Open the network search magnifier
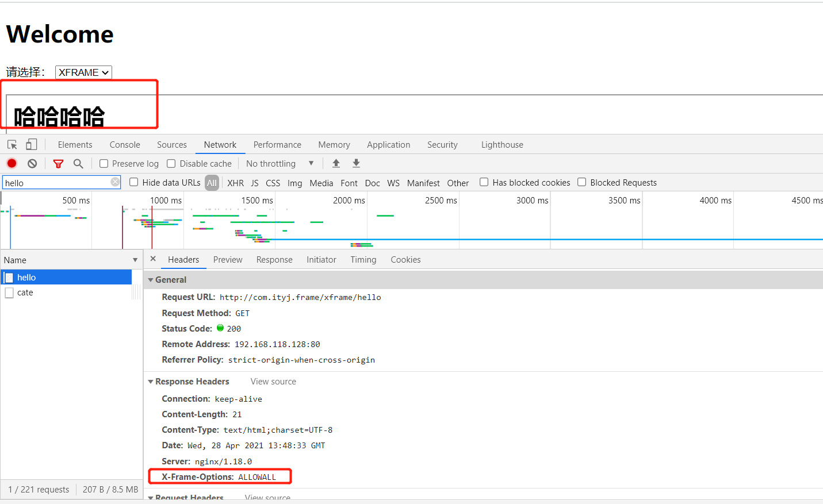 tap(78, 163)
